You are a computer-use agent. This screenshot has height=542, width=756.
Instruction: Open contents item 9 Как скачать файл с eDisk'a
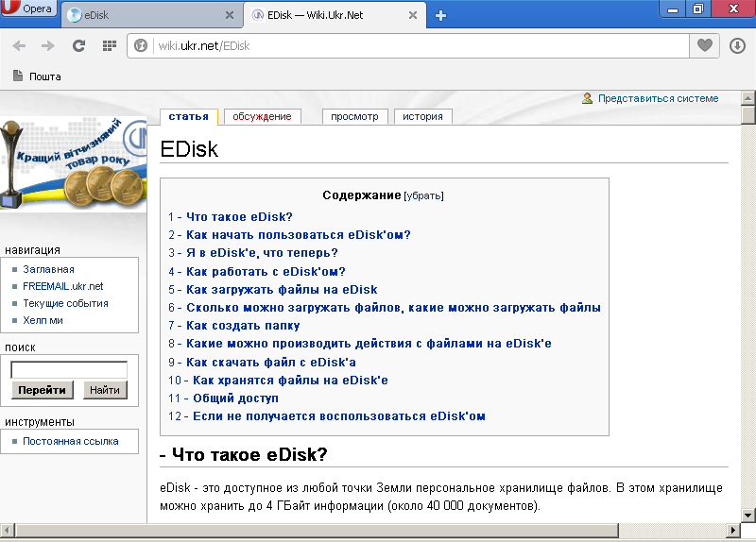point(263,363)
